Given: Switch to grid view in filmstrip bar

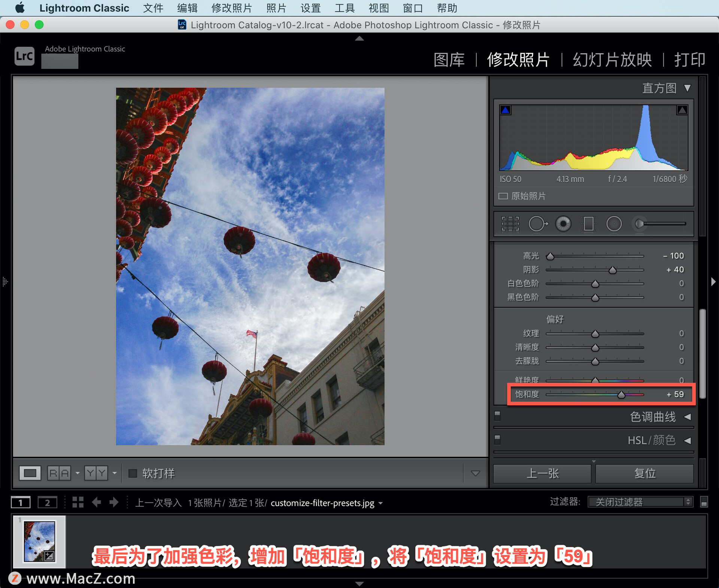Looking at the screenshot, I should pyautogui.click(x=78, y=502).
